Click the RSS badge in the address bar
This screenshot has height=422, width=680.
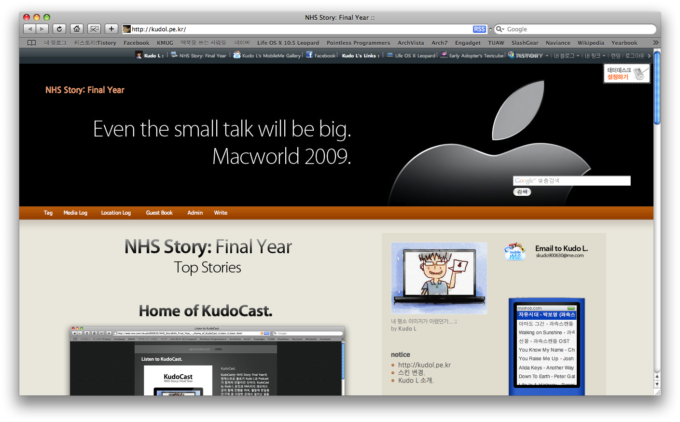(x=479, y=29)
